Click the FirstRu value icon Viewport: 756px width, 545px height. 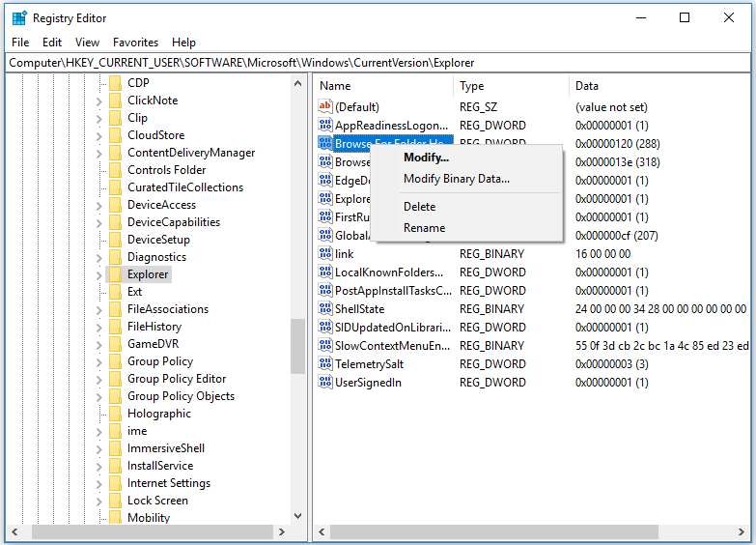(325, 216)
